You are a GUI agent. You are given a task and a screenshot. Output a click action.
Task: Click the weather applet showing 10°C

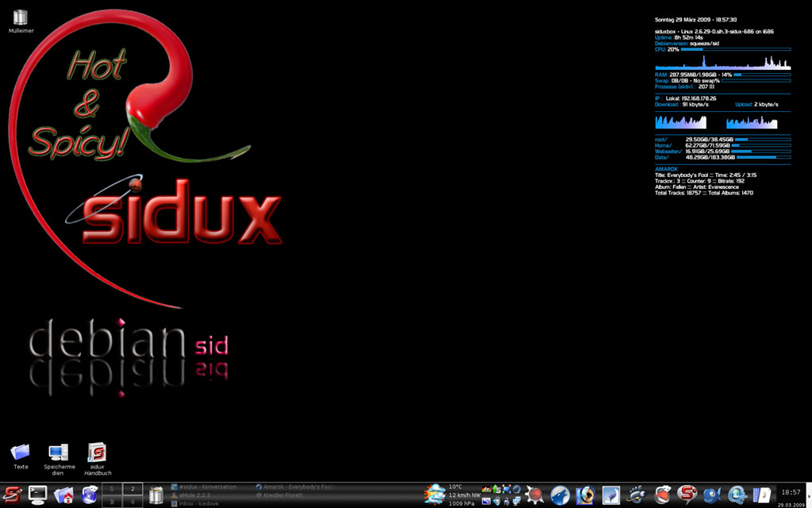435,495
